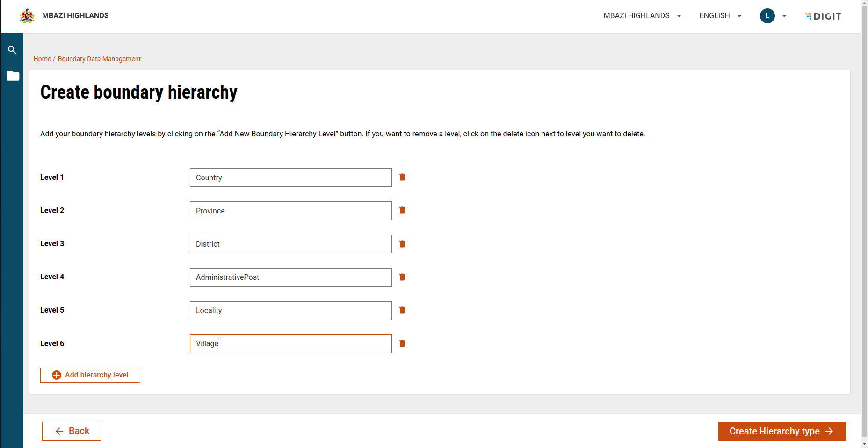Click into the Level 4 AdministrativePost field
This screenshot has height=448, width=868.
point(290,277)
